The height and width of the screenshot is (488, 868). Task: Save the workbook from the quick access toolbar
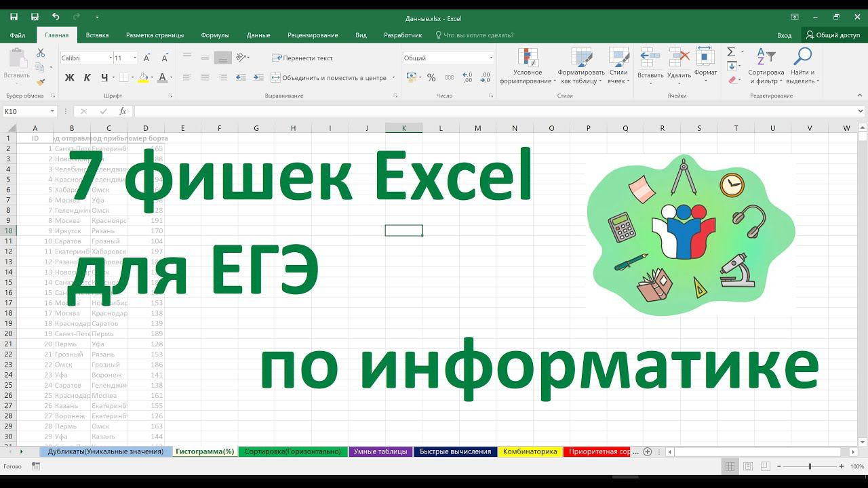(14, 17)
